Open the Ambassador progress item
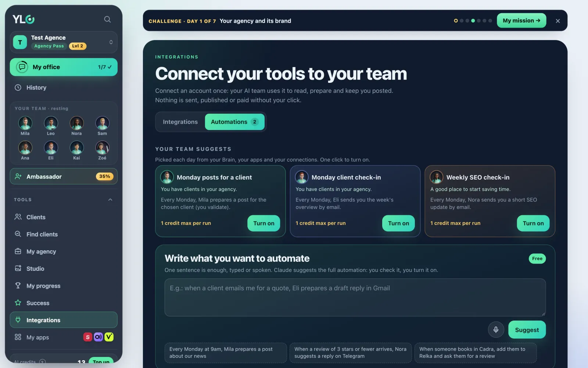The width and height of the screenshot is (588, 368). 64,176
